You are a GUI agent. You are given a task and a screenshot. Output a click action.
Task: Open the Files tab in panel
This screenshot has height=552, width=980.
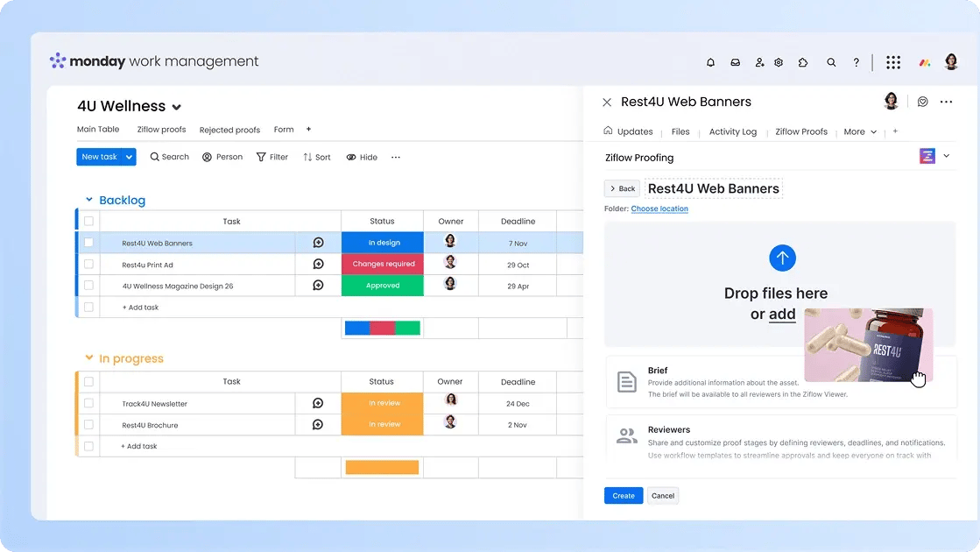(680, 131)
